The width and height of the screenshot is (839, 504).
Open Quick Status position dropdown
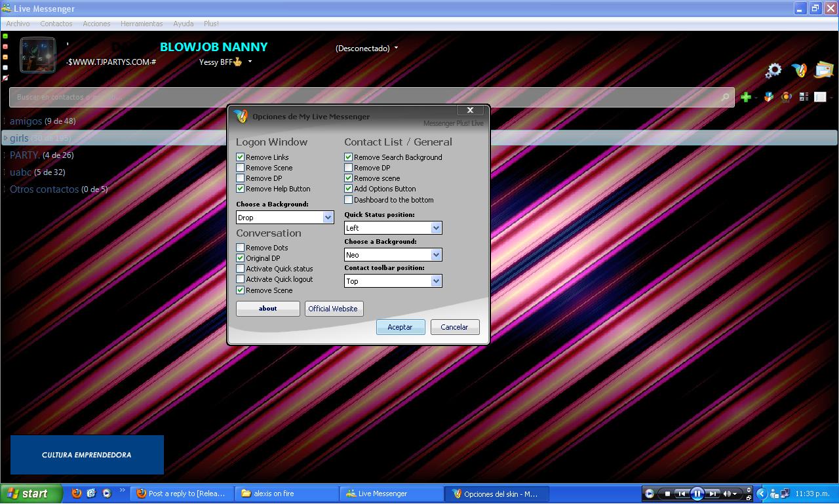click(x=436, y=228)
